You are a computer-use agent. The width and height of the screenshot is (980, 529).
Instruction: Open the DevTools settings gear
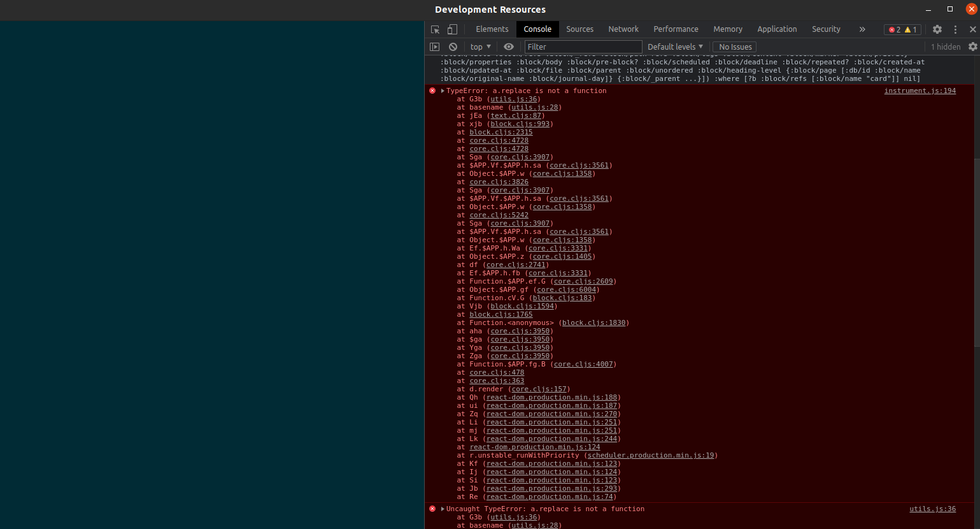tap(937, 29)
